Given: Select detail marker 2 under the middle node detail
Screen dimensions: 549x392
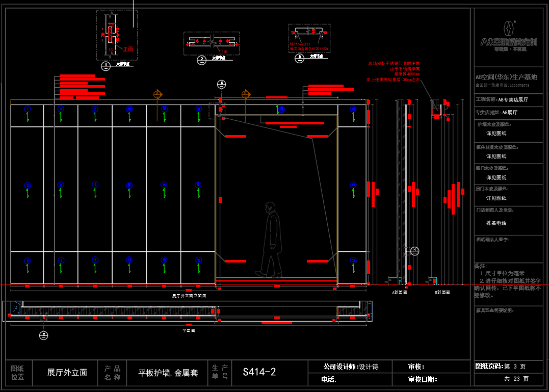Looking at the screenshot, I should [x=201, y=60].
